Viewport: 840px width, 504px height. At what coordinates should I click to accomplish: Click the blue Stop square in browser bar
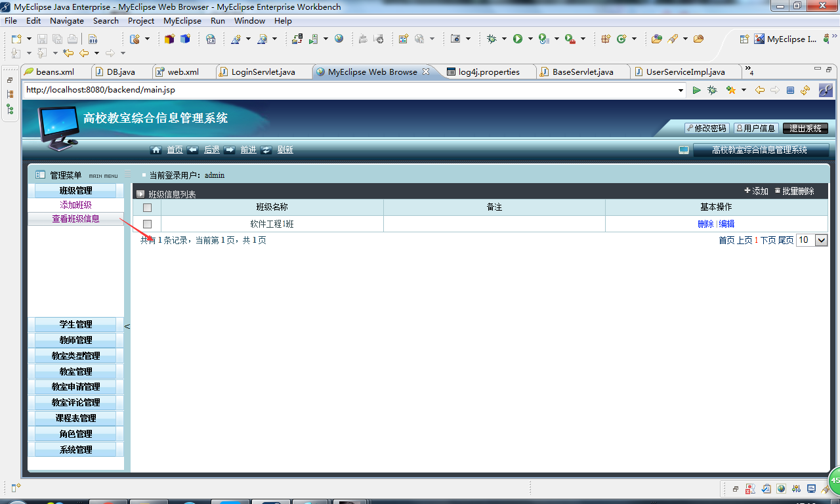790,90
